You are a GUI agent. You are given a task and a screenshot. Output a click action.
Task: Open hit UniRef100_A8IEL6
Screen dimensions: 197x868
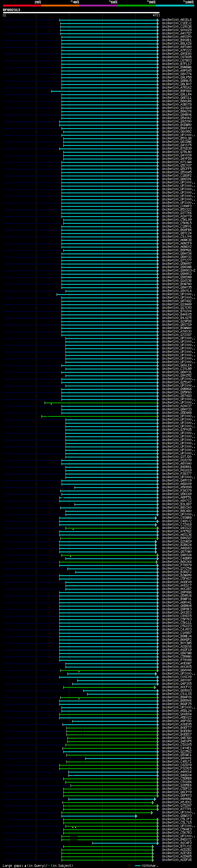pos(176,20)
